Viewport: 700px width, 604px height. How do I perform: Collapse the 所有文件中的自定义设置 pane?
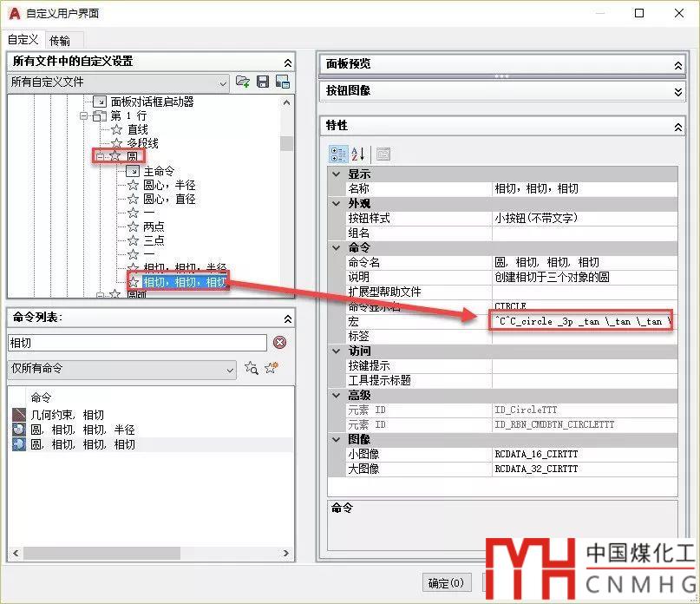(x=288, y=62)
